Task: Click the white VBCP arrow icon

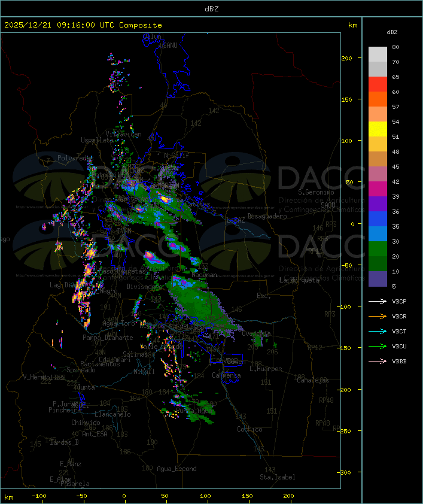Action: click(378, 301)
